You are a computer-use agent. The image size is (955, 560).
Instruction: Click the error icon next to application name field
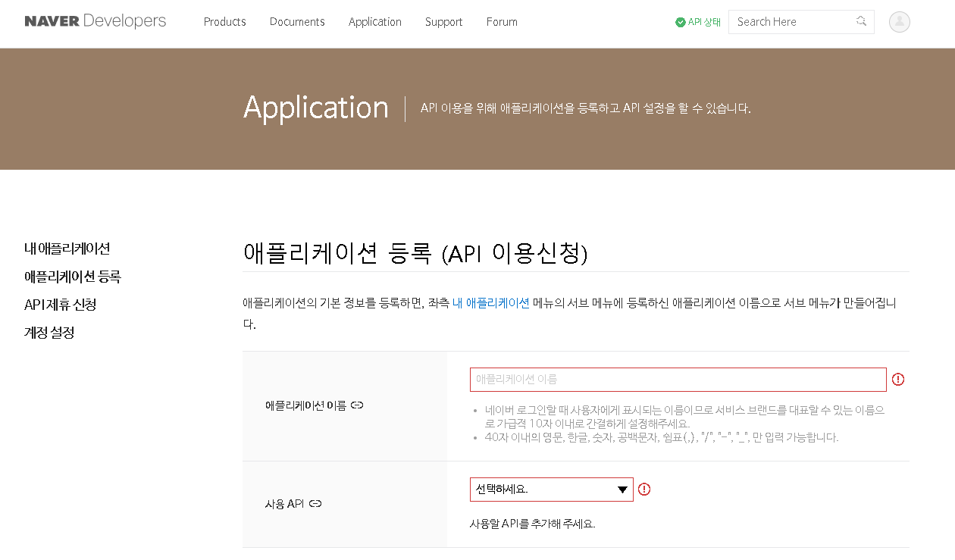pos(898,380)
